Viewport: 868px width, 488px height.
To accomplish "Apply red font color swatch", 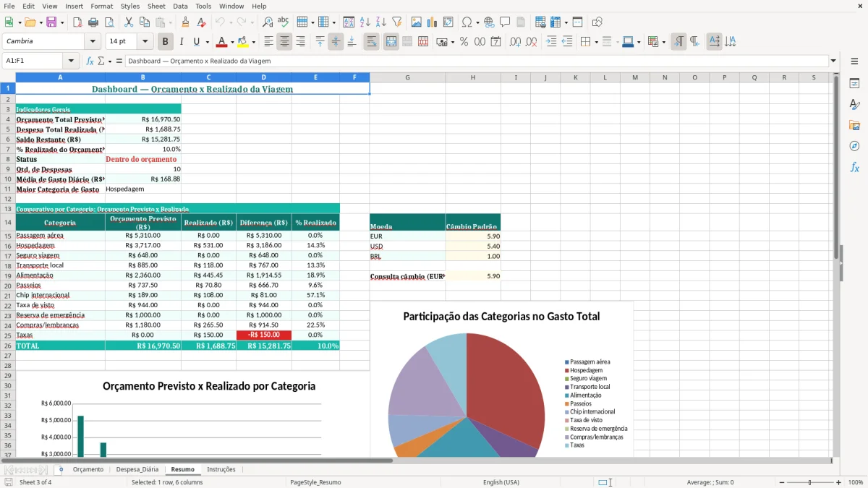I will pos(221,42).
